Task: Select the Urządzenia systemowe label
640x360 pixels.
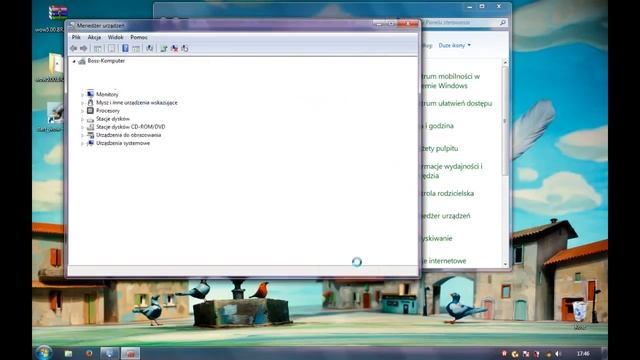Action: (x=123, y=143)
